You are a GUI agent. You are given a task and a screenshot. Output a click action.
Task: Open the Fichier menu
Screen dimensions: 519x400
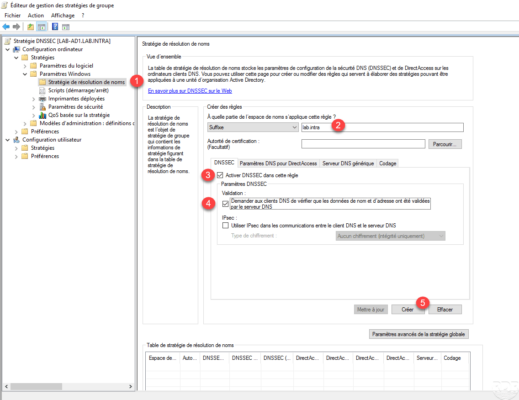pos(12,15)
